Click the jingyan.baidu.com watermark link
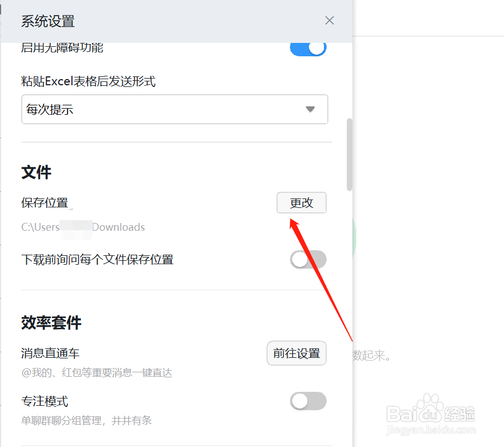504x447 pixels. (431, 430)
